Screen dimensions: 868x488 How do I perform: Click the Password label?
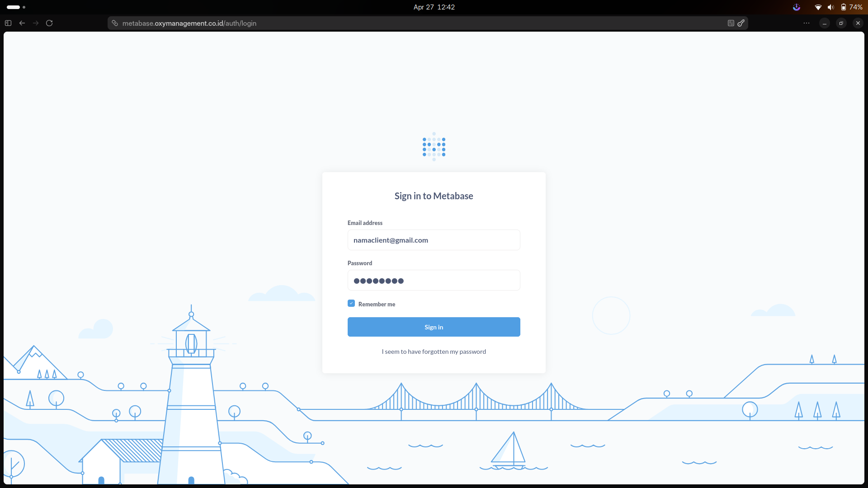pos(360,263)
